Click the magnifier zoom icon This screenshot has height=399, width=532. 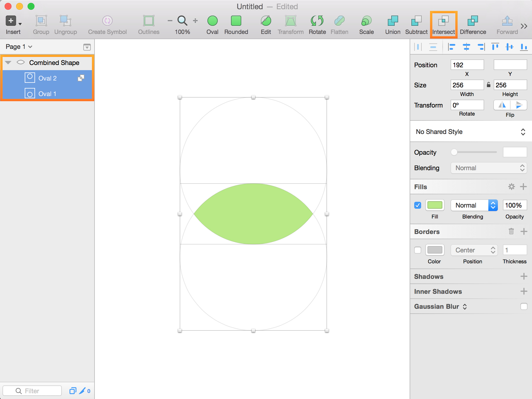182,21
